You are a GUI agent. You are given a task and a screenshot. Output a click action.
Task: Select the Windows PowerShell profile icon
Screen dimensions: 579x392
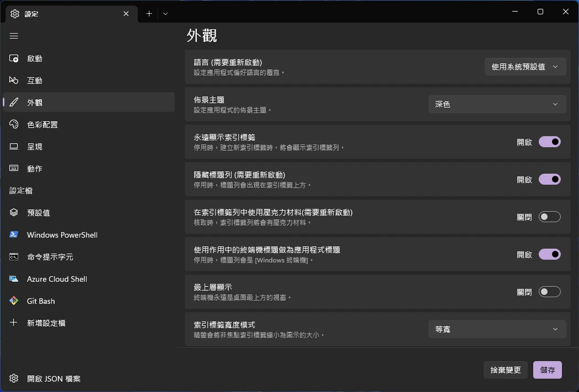click(x=14, y=235)
